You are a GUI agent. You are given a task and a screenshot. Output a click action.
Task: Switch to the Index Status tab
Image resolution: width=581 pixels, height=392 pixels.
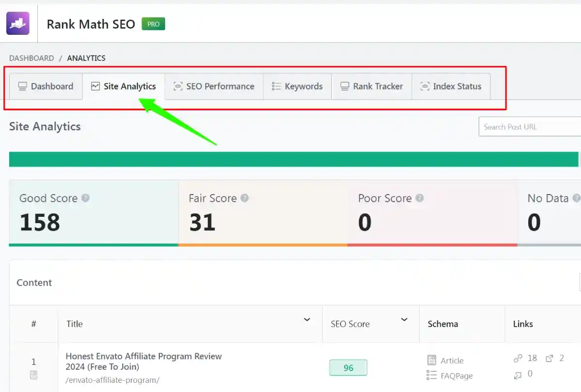(x=451, y=86)
